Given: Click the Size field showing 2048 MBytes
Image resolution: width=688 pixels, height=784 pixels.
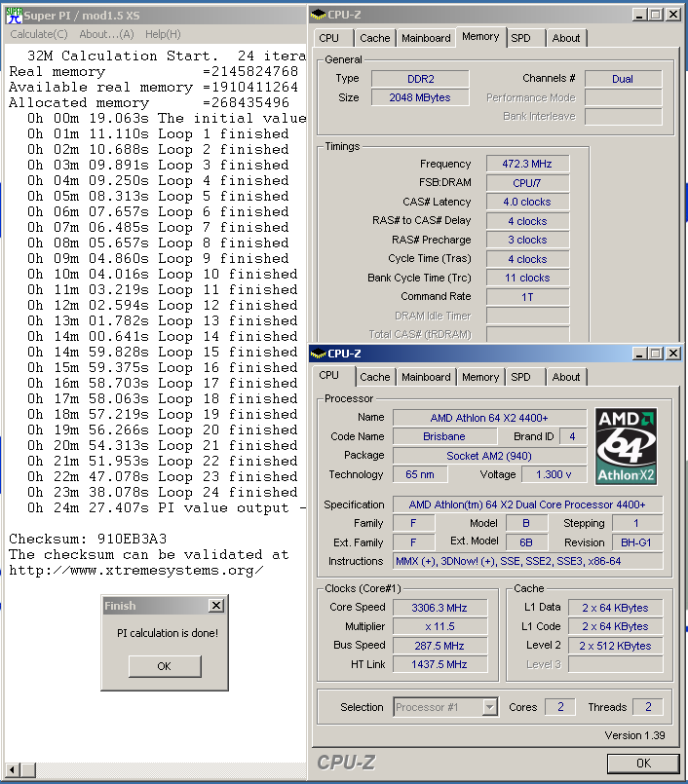Looking at the screenshot, I should (420, 97).
